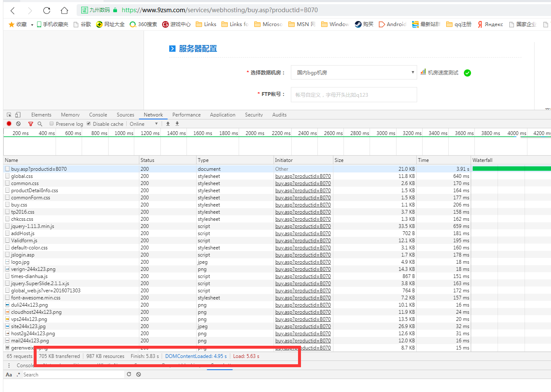The width and height of the screenshot is (551, 392).
Task: Toggle the red network filter icon
Action: point(30,124)
